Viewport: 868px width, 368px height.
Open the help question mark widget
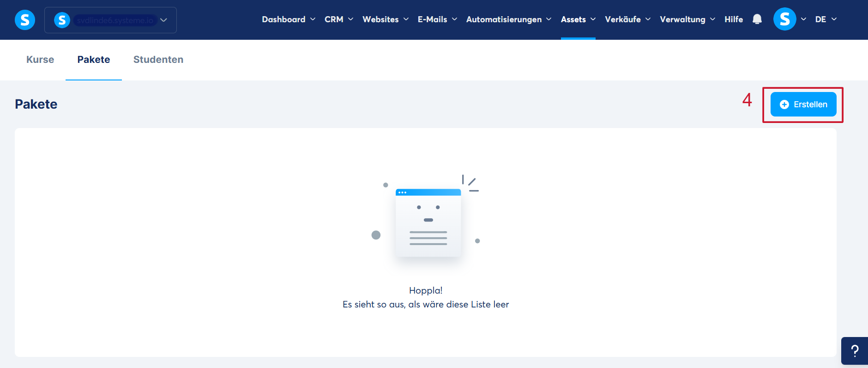[855, 351]
